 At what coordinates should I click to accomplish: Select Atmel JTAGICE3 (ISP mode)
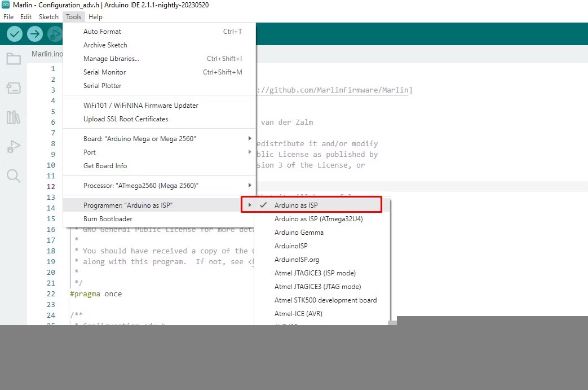tap(322, 273)
